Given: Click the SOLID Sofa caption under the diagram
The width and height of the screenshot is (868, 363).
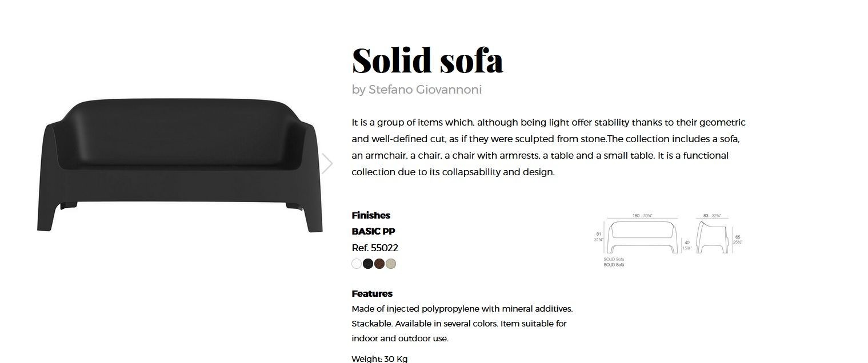Looking at the screenshot, I should pyautogui.click(x=614, y=260).
